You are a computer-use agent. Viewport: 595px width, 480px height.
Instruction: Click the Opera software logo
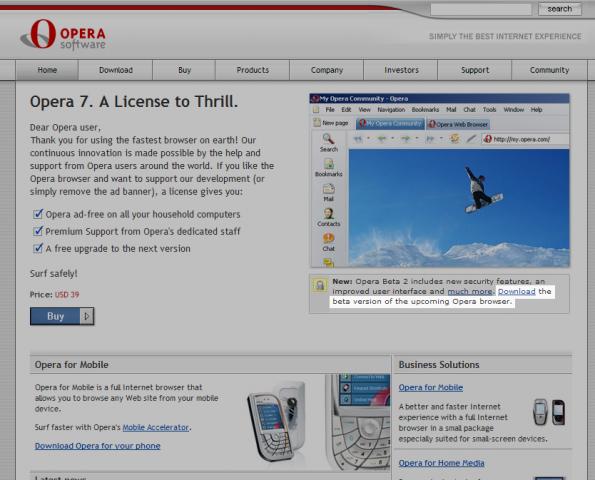63,35
